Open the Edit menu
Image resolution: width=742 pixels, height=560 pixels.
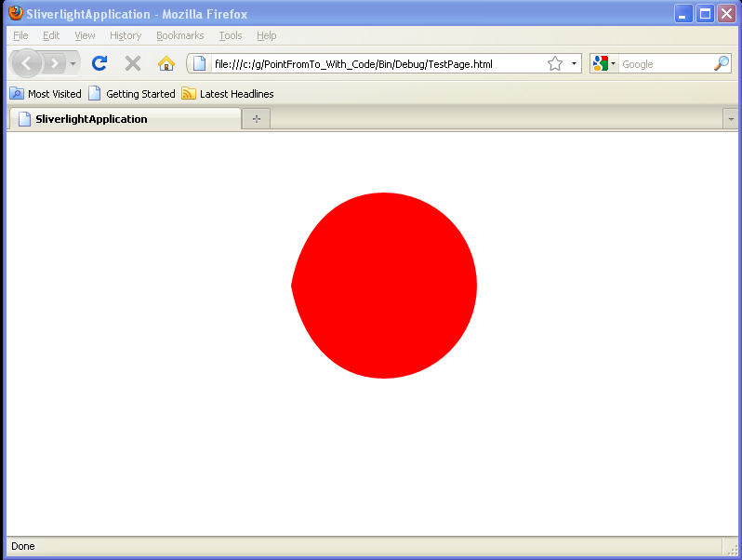(x=51, y=35)
